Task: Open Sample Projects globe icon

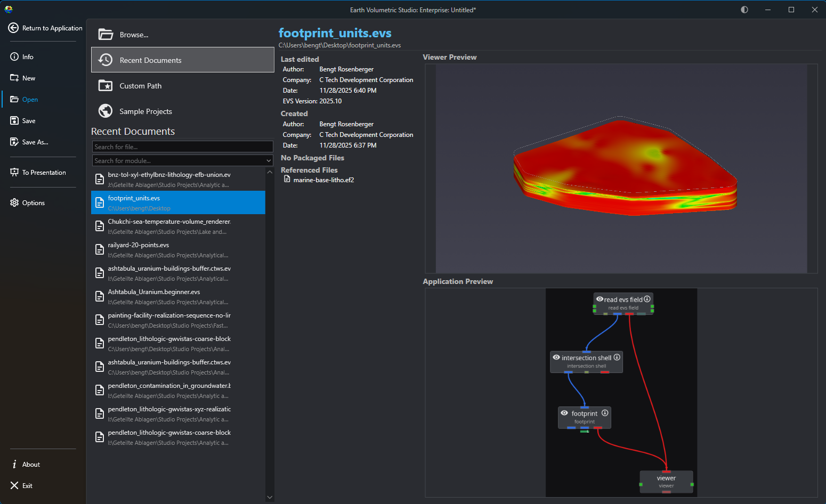Action: pos(106,111)
